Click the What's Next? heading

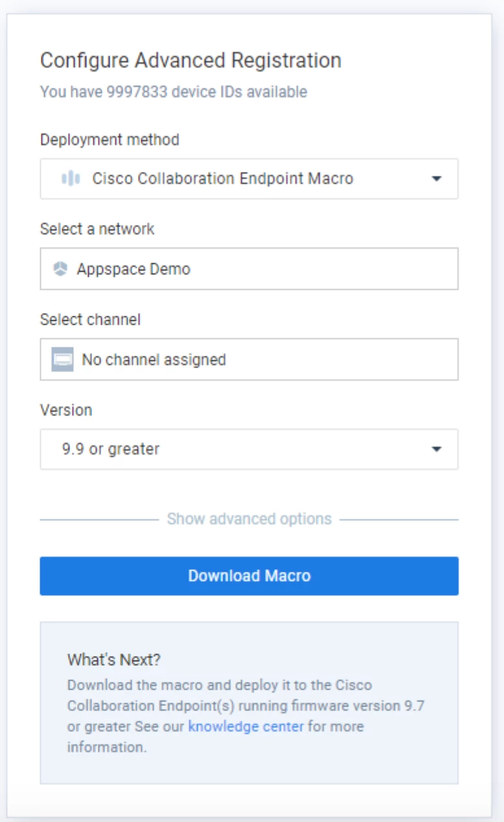tap(114, 660)
